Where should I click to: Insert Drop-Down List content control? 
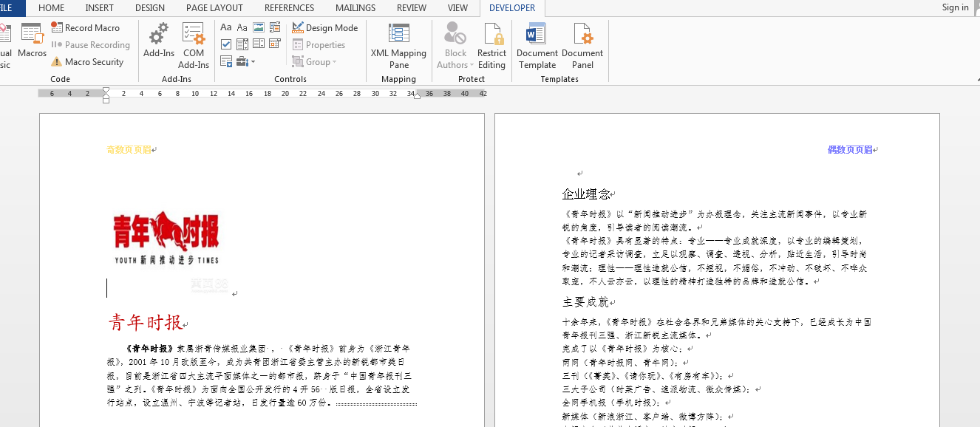[x=259, y=44]
